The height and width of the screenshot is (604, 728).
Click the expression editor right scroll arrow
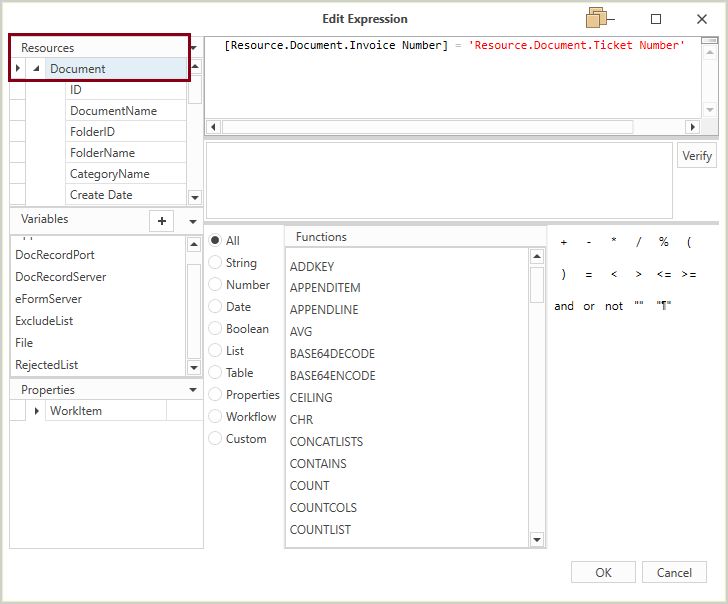pyautogui.click(x=693, y=127)
